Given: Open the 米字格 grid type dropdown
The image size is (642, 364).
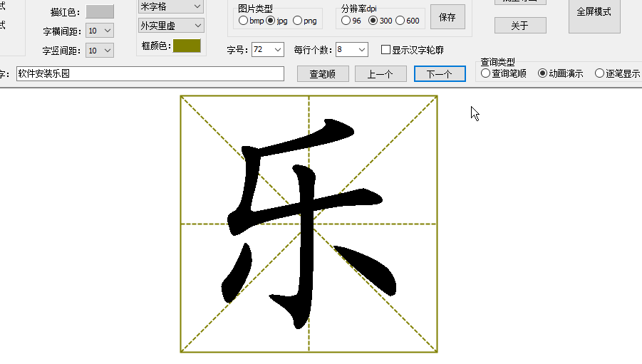Looking at the screenshot, I should click(x=171, y=6).
